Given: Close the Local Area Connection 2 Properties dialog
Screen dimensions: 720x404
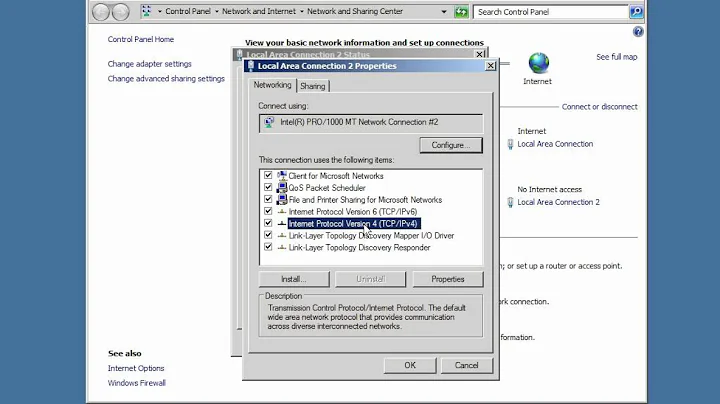Looking at the screenshot, I should tap(490, 66).
